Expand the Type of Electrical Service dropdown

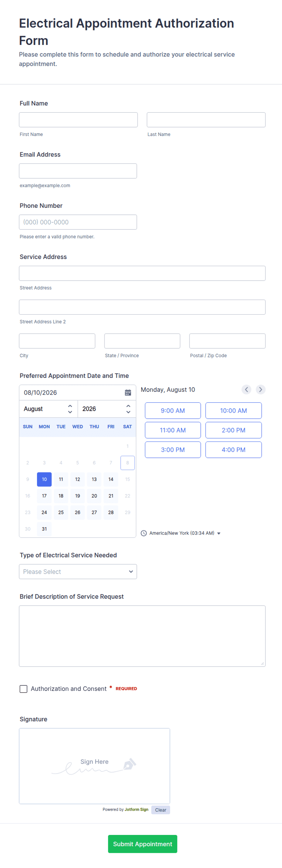click(78, 572)
